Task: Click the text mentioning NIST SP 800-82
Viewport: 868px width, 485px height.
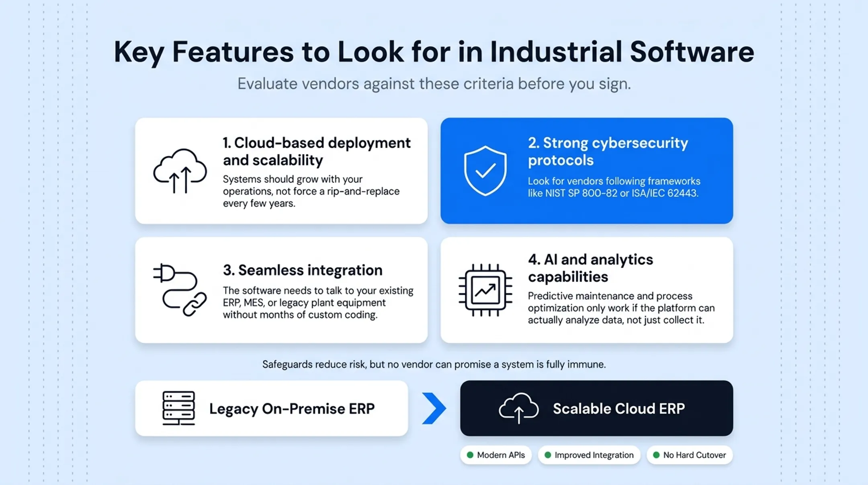Action: point(614,187)
